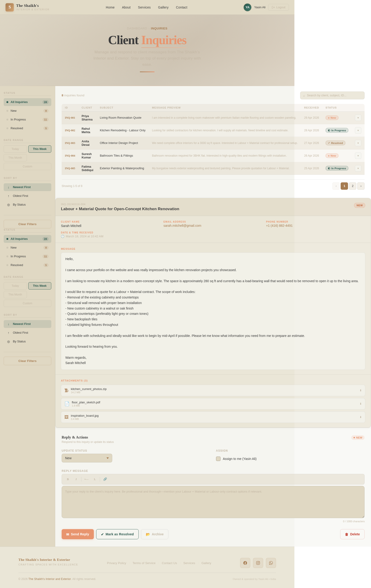371x588 pixels.
Task: Click In Progress badge for INQ-005
Action: click(x=337, y=168)
